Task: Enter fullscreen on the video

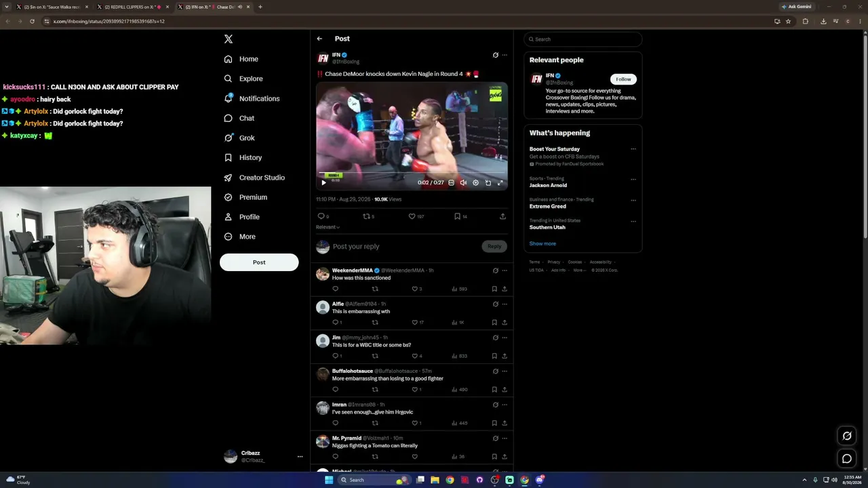Action: point(500,182)
